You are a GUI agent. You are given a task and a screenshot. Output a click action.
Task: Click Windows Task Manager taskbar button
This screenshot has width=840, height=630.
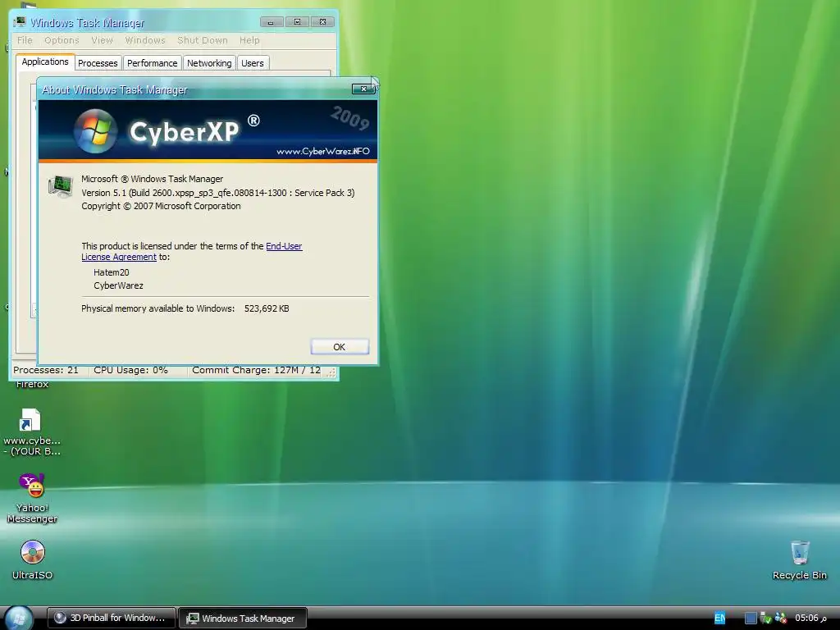(x=242, y=618)
